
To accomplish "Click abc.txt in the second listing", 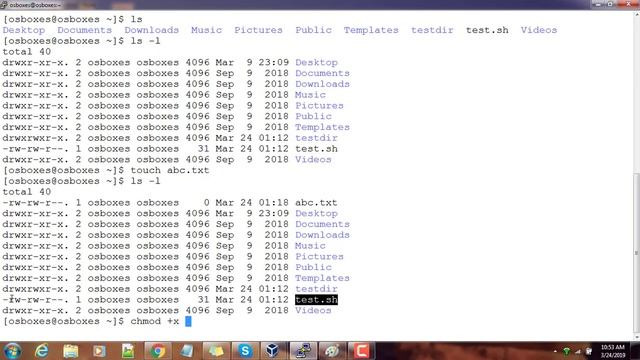I will point(316,202).
